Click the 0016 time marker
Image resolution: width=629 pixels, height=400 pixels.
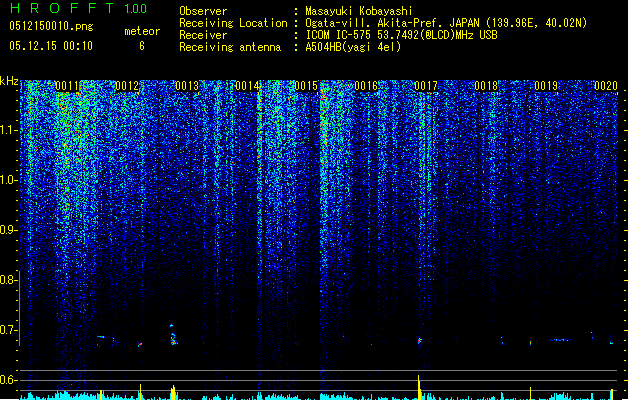click(x=366, y=86)
